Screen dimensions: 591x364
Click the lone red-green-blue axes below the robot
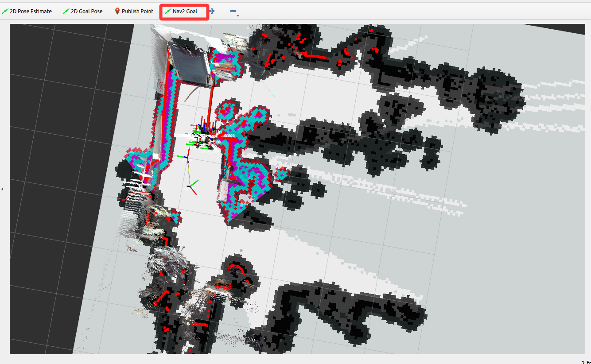tap(191, 186)
